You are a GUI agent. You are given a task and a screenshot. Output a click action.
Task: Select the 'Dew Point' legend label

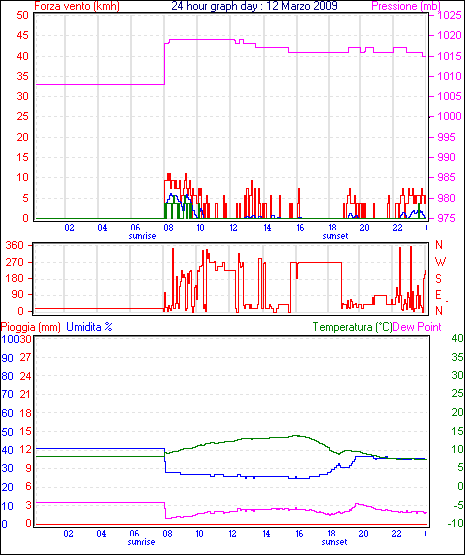pyautogui.click(x=417, y=327)
